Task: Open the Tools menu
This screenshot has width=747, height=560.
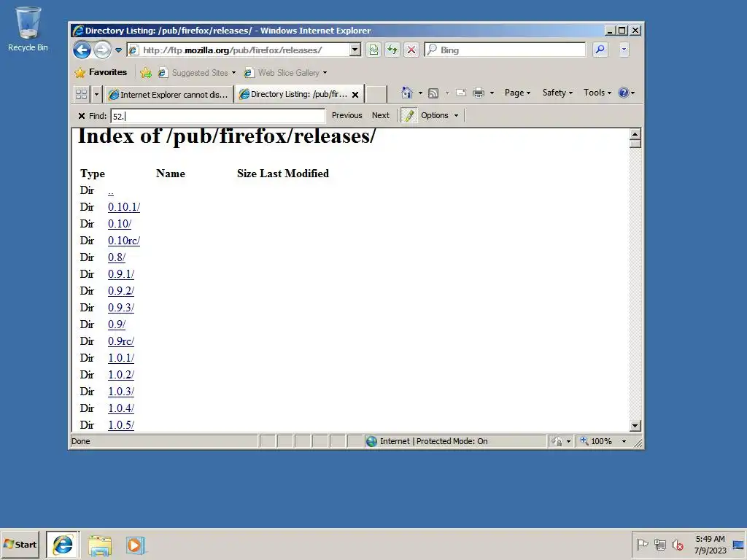Action: (597, 93)
